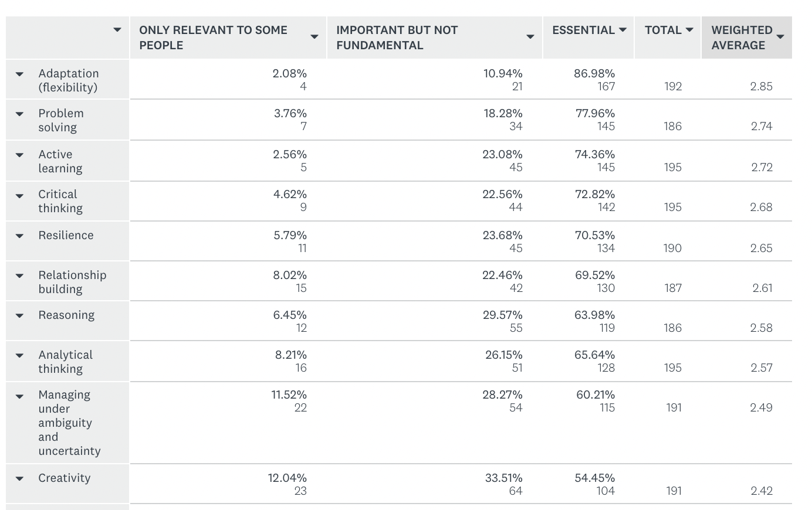812x510 pixels.
Task: Open the Critical thinking row dropdown caret
Action: 19,195
